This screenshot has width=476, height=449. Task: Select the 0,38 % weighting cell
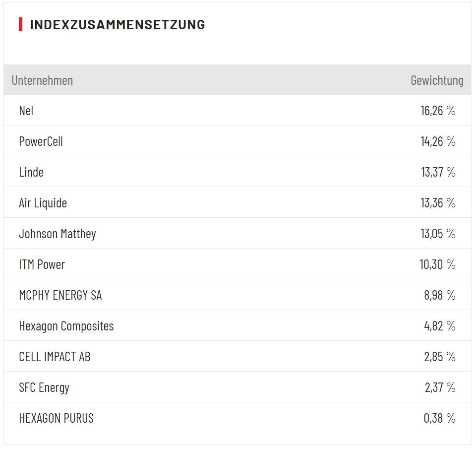click(439, 418)
